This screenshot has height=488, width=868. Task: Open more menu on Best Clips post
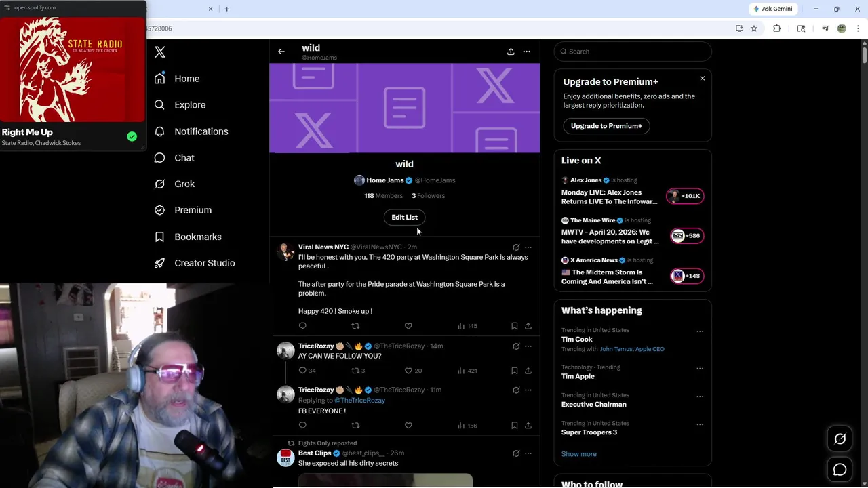tap(528, 453)
